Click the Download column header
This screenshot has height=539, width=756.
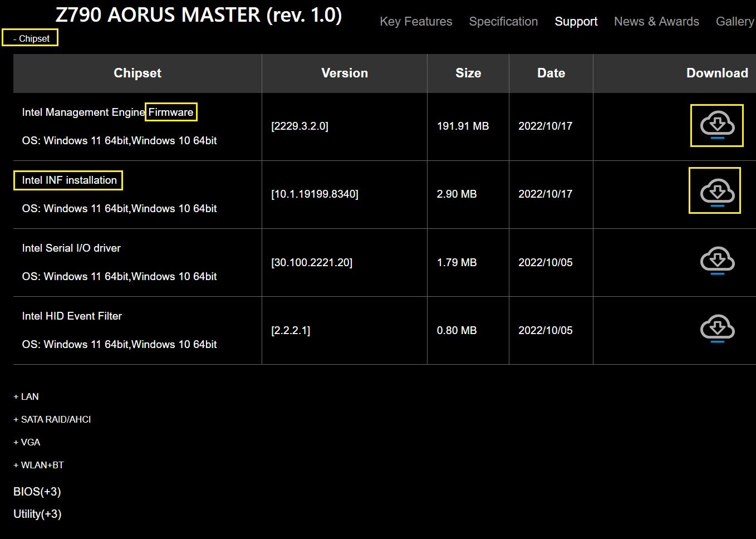(x=717, y=73)
